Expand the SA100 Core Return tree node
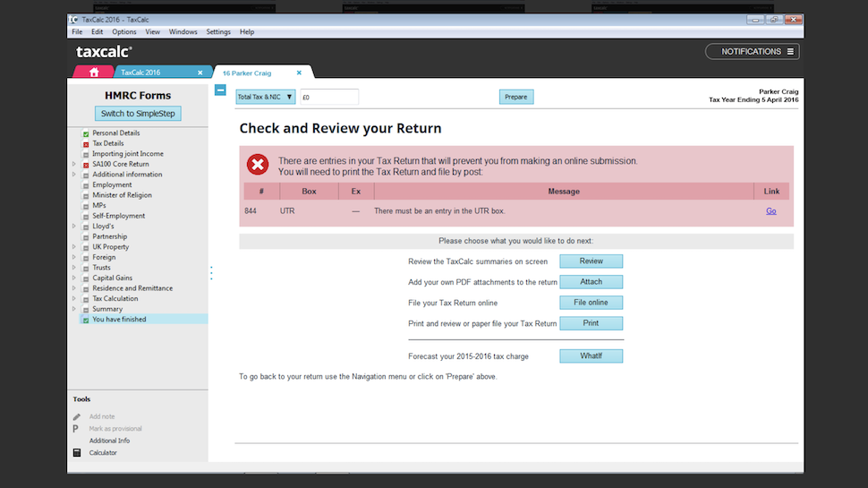The width and height of the screenshot is (868, 488). (74, 164)
